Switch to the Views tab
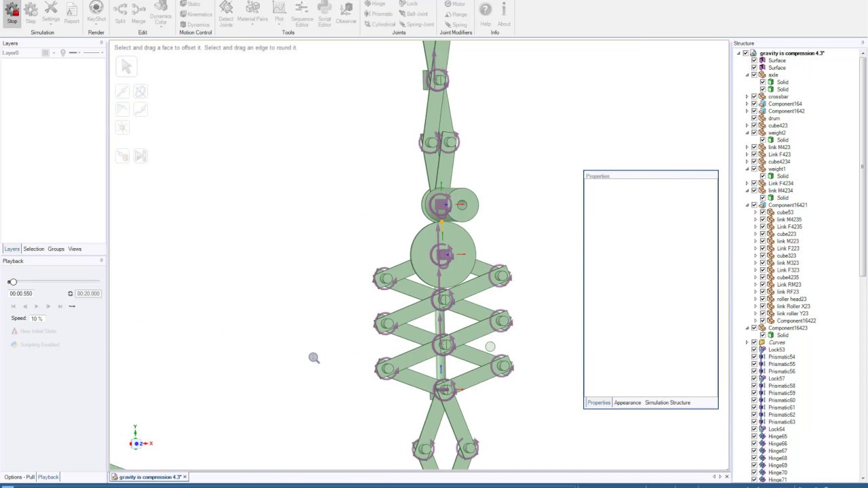The width and height of the screenshot is (868, 488). pyautogui.click(x=75, y=249)
